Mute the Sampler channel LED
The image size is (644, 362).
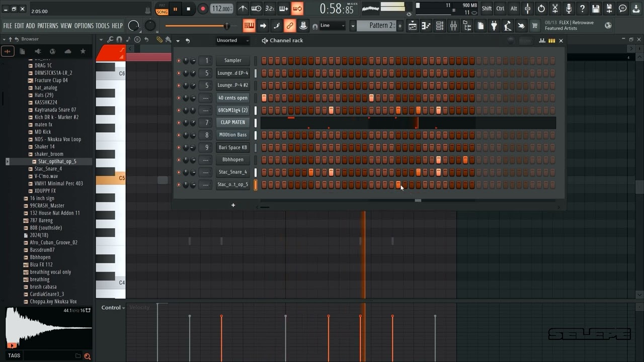(x=178, y=60)
